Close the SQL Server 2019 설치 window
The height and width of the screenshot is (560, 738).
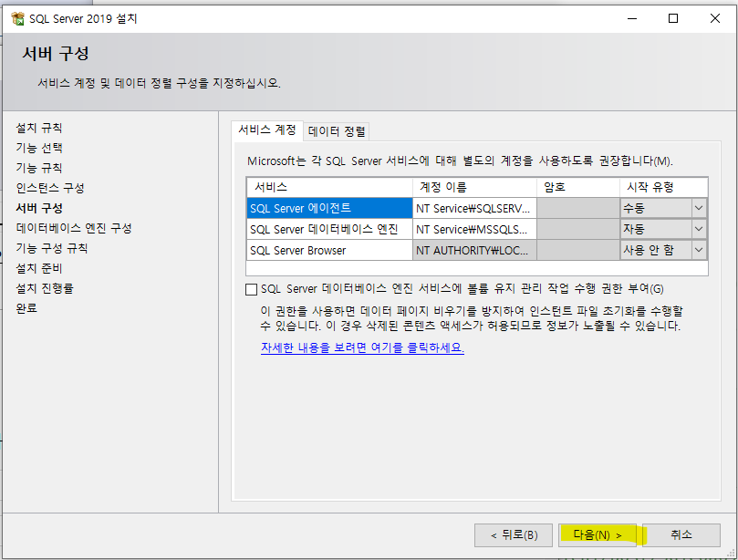point(715,19)
